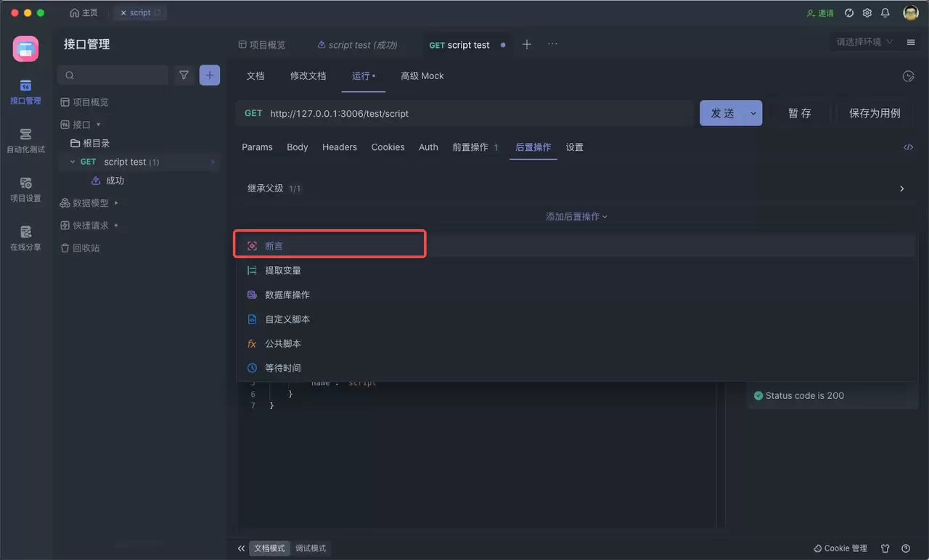Screen dimensions: 929x560
Task: Open Cookie 管理
Action: pos(840,548)
